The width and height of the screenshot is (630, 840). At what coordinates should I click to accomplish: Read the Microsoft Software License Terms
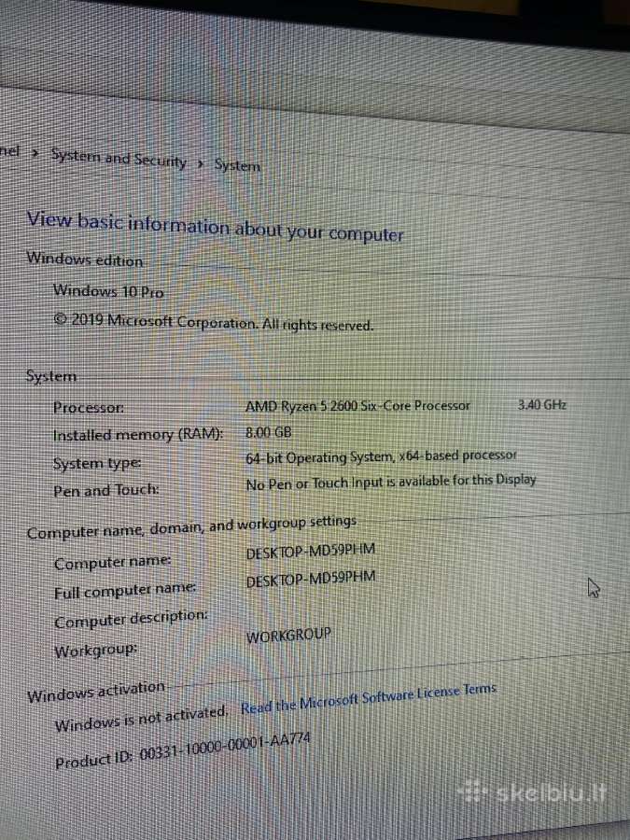pos(369,698)
